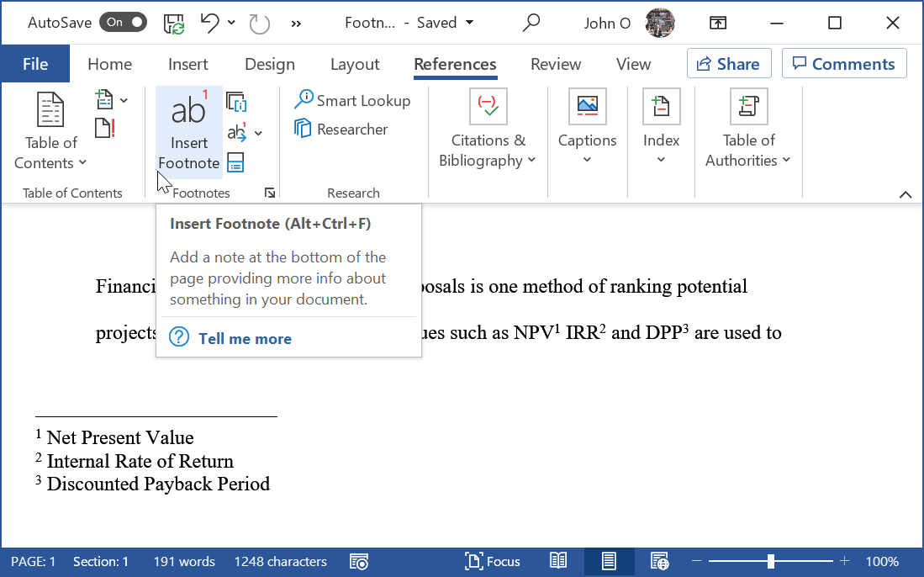
Task: Click the Smart Lookup button
Action: coord(352,101)
